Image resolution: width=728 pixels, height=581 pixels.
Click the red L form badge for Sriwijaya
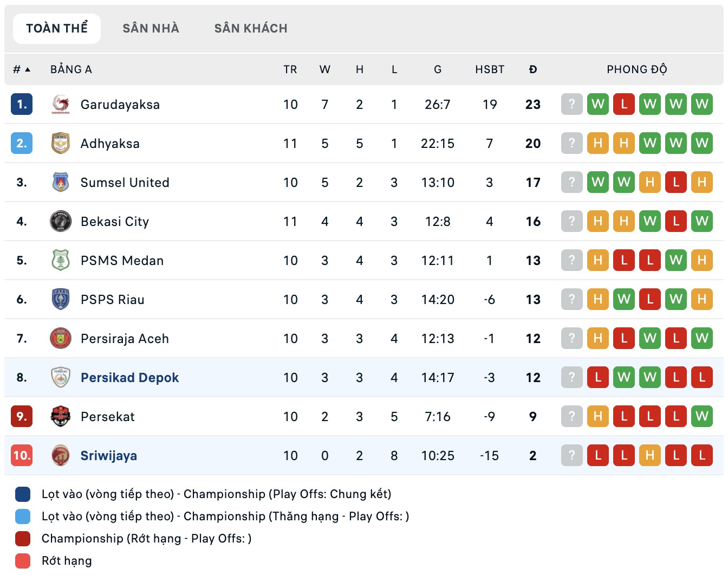[598, 455]
